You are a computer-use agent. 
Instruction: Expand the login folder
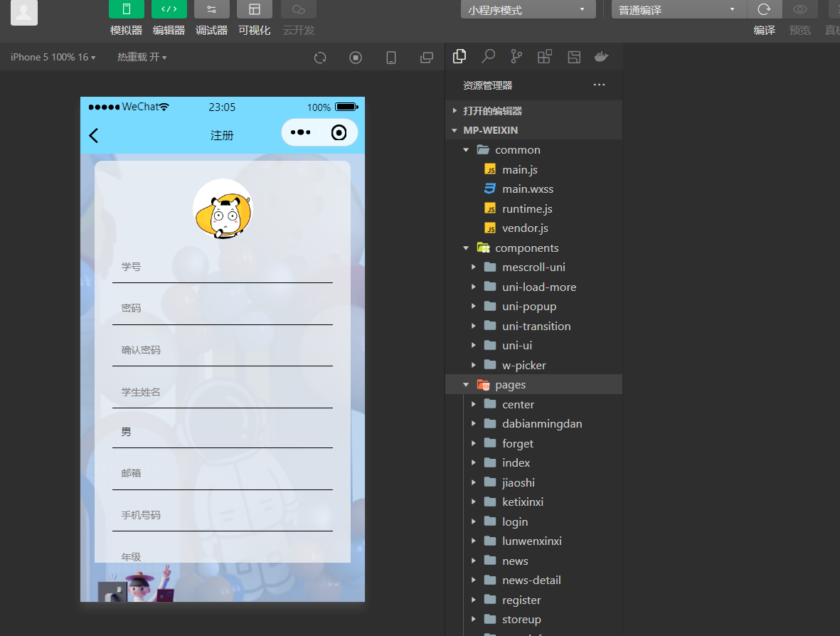coord(533,521)
